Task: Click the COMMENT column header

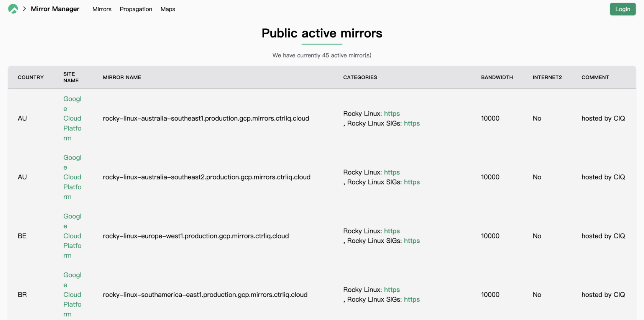Action: pos(595,77)
